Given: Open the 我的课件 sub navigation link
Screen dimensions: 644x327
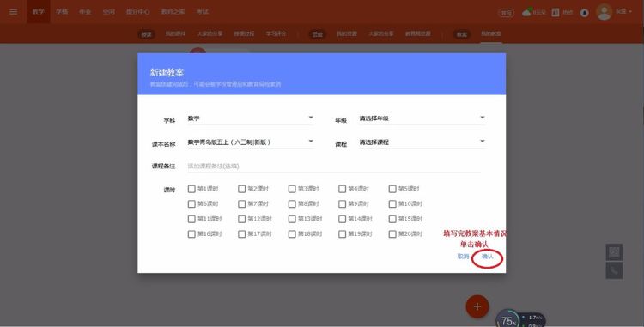Looking at the screenshot, I should [175, 33].
